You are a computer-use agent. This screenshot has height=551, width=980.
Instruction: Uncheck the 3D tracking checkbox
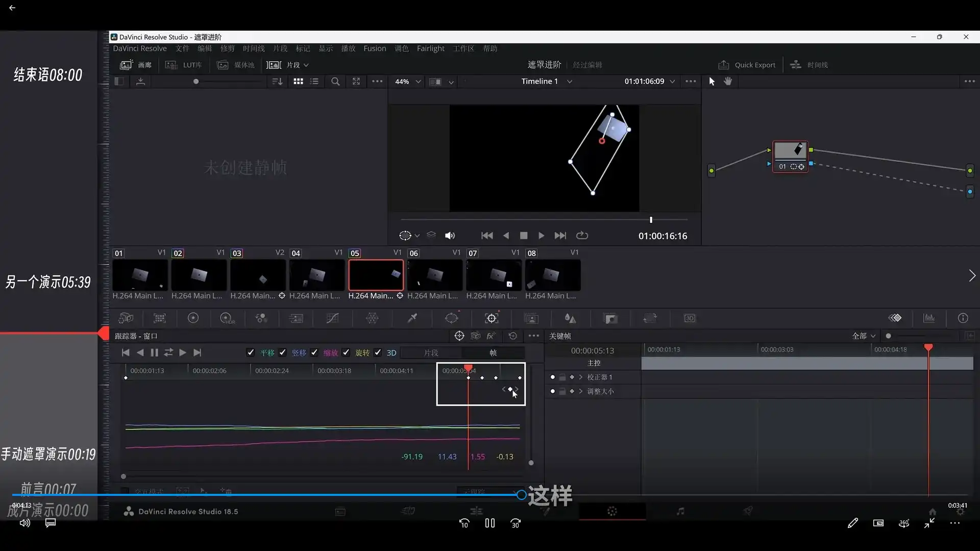(x=378, y=353)
